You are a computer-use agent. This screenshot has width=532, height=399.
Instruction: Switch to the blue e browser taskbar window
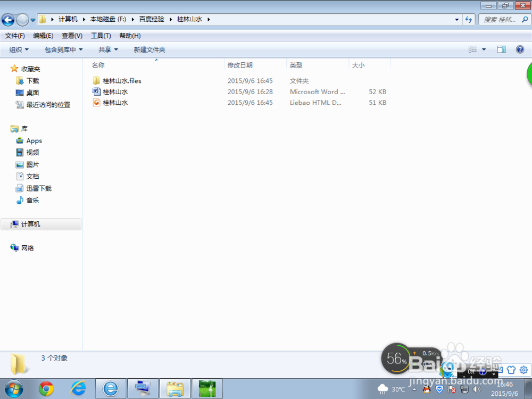pyautogui.click(x=111, y=389)
